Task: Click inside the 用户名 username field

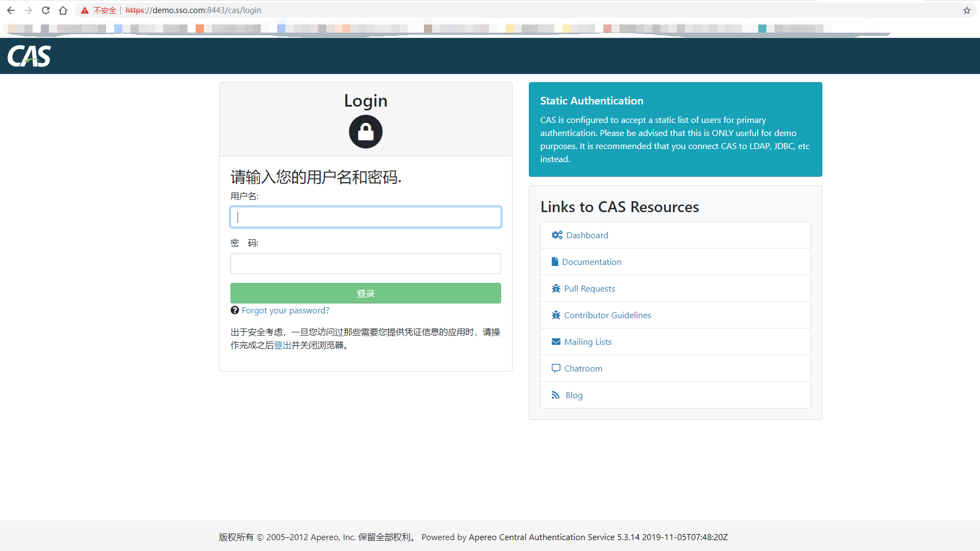Action: 365,216
